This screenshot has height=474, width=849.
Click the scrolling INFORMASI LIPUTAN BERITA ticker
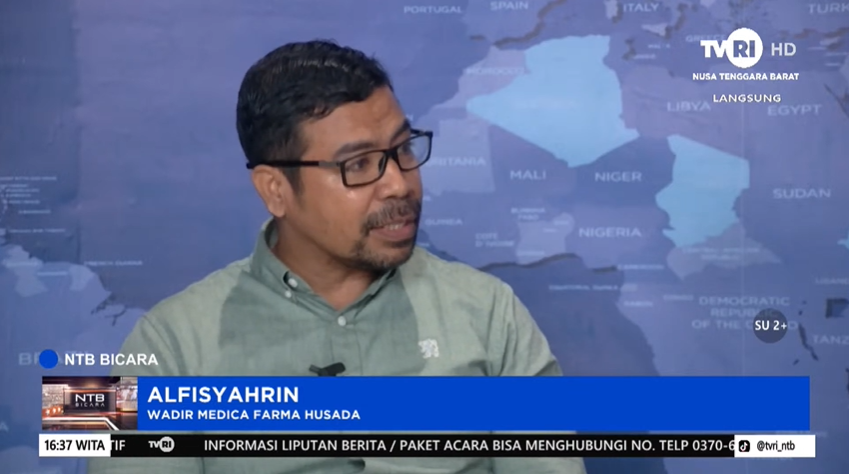point(467,445)
